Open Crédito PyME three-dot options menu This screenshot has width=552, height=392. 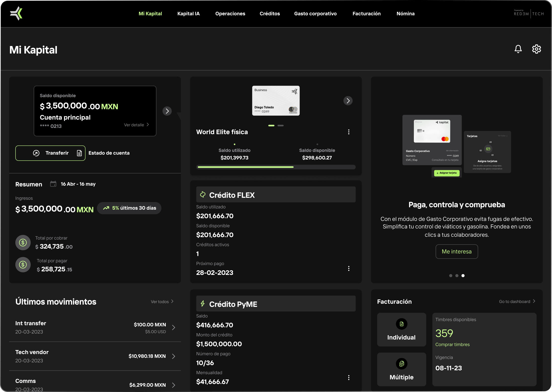pyautogui.click(x=349, y=378)
